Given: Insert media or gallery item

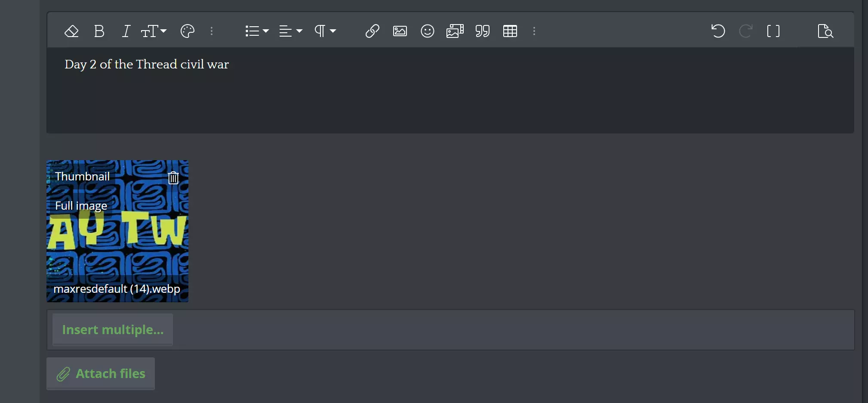Looking at the screenshot, I should pos(455,31).
